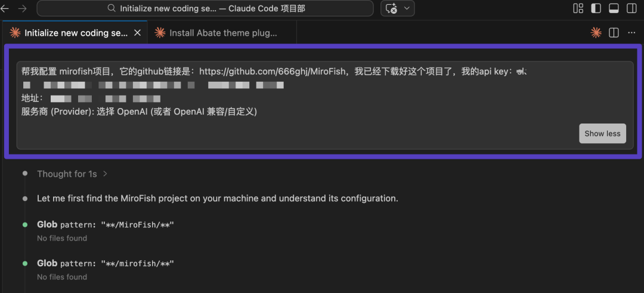Click the Customize Layout icon
644x293 pixels.
[x=578, y=8]
